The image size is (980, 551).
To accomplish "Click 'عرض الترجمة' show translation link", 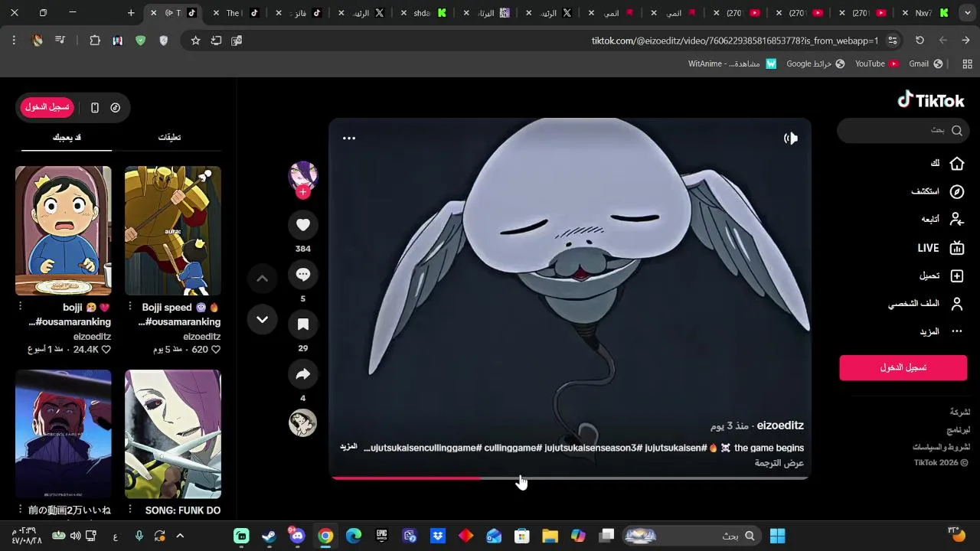I will 779,463.
